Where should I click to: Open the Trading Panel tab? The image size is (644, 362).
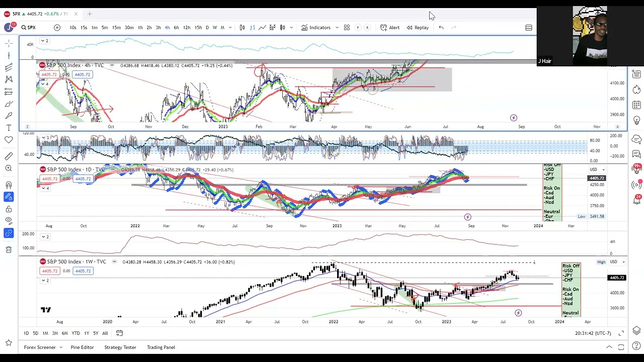pyautogui.click(x=161, y=347)
